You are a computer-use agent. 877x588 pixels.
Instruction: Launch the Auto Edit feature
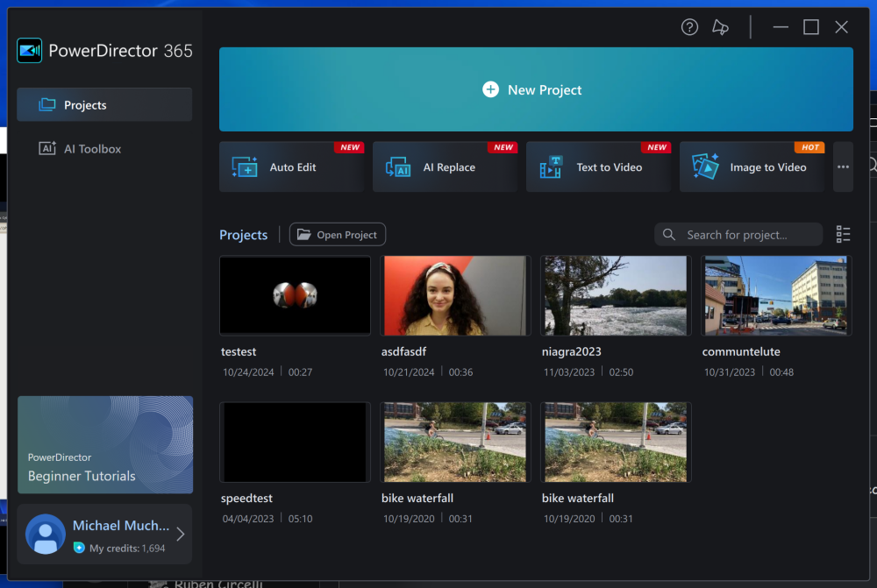tap(291, 166)
